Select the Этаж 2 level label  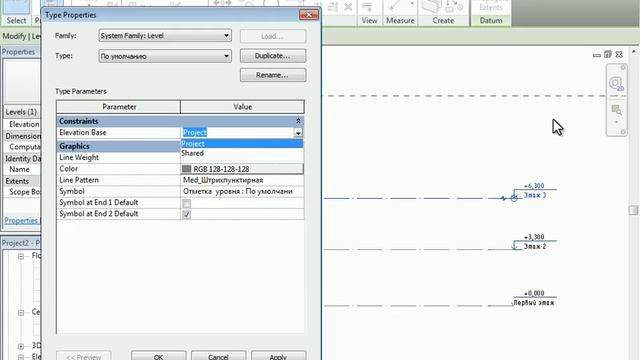point(535,247)
